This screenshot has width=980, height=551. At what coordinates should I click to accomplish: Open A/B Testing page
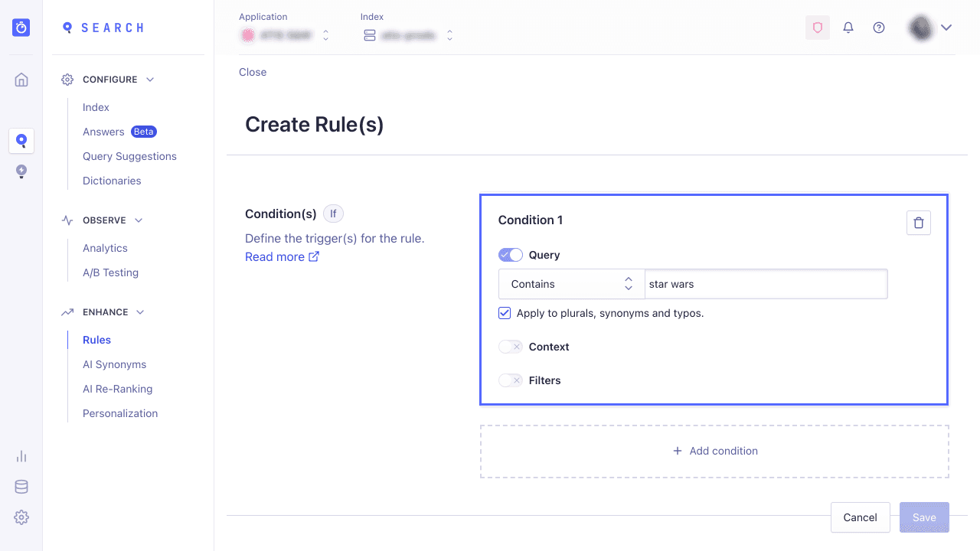coord(110,272)
